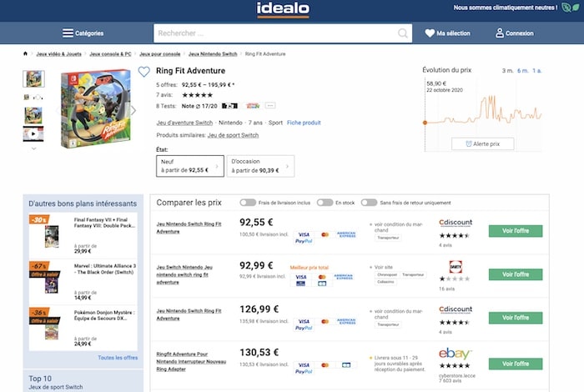Click the idealo logo
This screenshot has width=584, height=392.
click(283, 9)
